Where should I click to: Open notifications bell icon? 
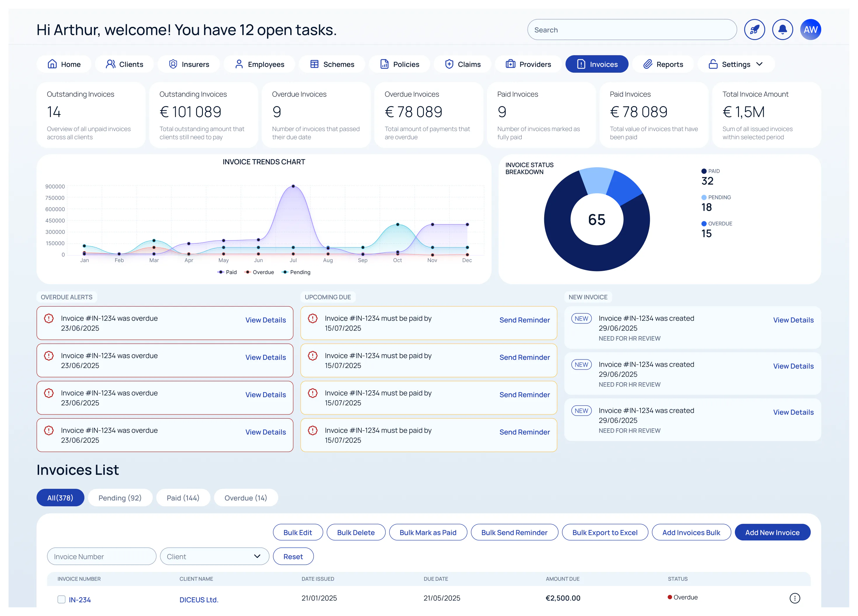click(782, 29)
